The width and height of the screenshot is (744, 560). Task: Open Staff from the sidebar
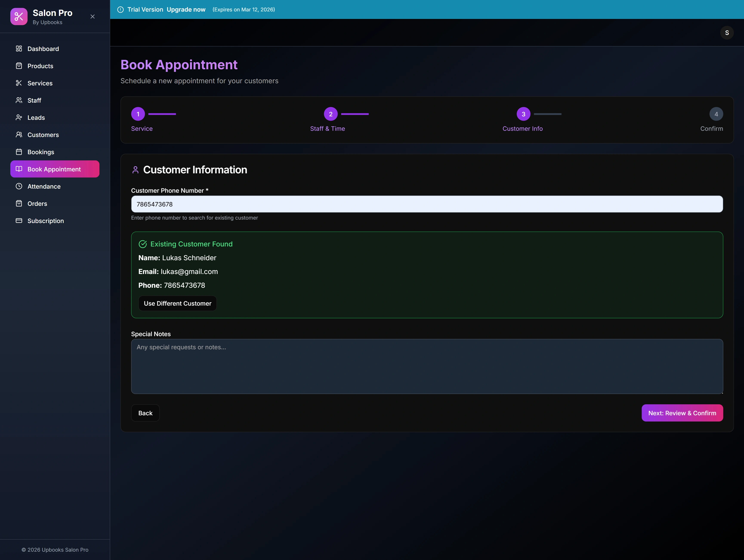(34, 100)
